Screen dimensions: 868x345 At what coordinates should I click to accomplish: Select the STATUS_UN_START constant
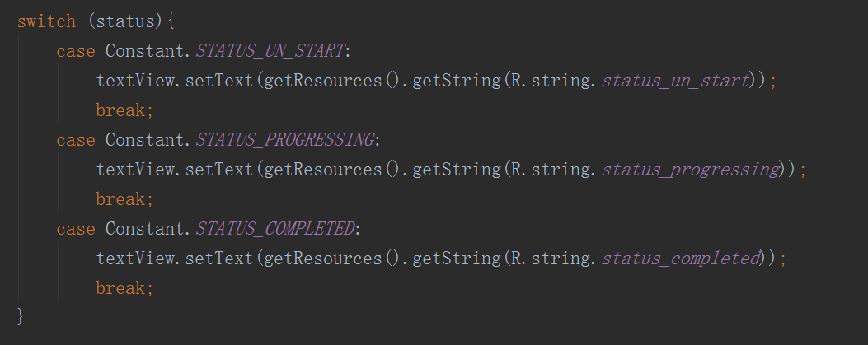pos(270,51)
